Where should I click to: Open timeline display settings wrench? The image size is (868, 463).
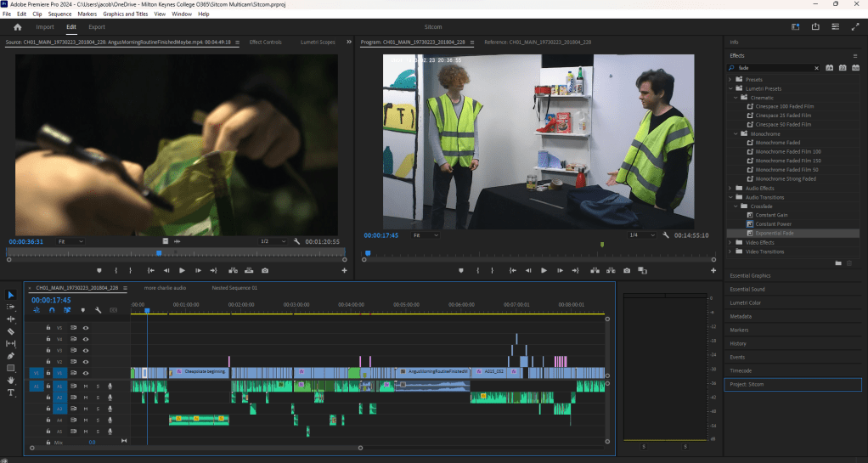tap(99, 310)
